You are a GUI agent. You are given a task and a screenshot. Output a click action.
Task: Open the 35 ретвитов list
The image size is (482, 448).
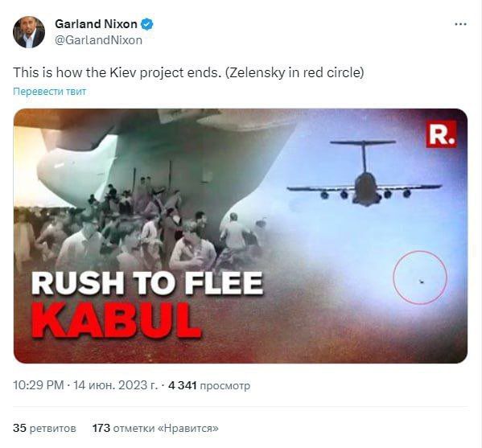pos(44,428)
